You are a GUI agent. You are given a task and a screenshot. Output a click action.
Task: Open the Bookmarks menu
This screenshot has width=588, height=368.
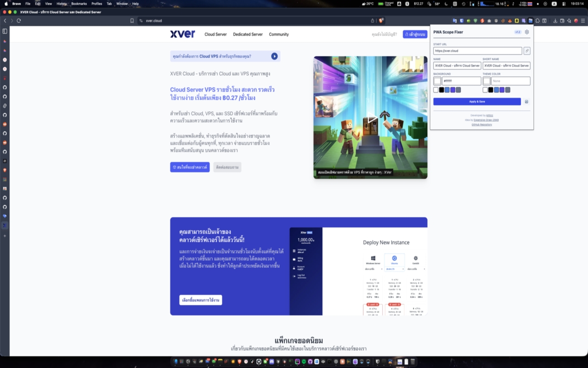(x=79, y=3)
